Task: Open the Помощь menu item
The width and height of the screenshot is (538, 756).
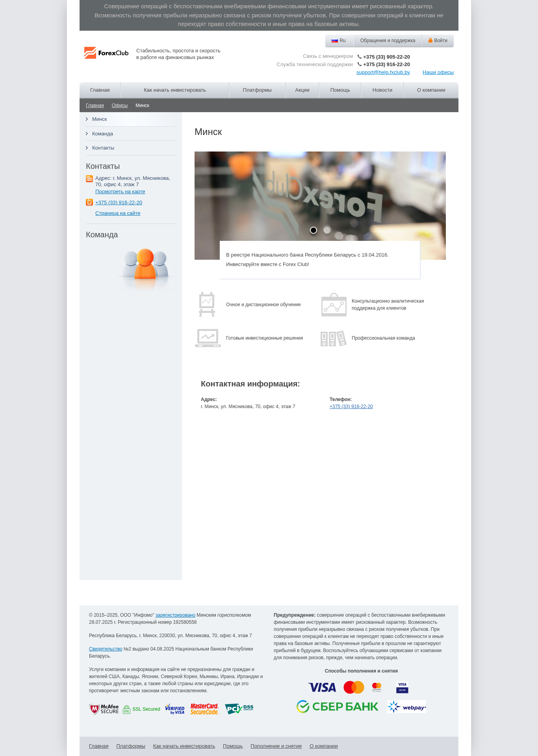Action: click(x=340, y=90)
